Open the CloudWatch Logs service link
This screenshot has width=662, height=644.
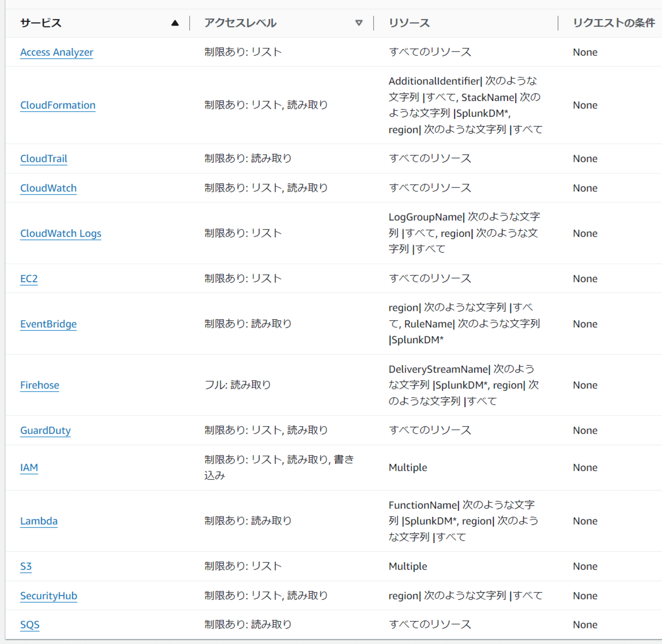pyautogui.click(x=61, y=233)
